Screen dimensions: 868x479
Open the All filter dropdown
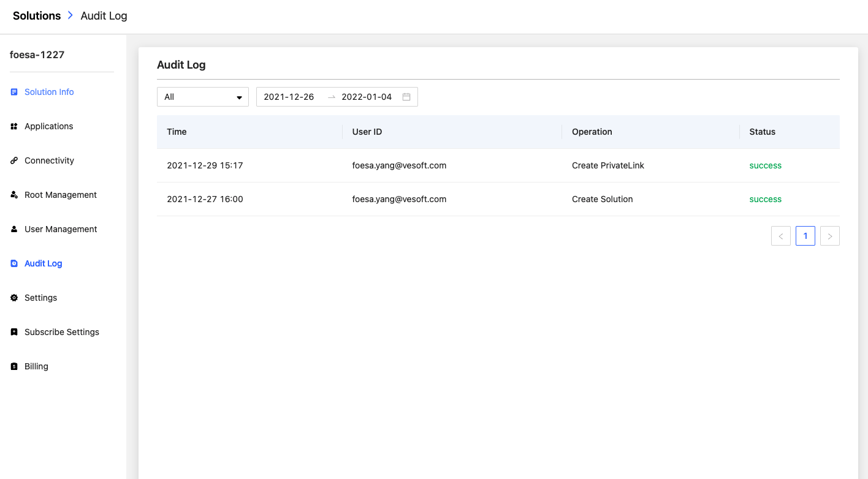click(x=203, y=97)
